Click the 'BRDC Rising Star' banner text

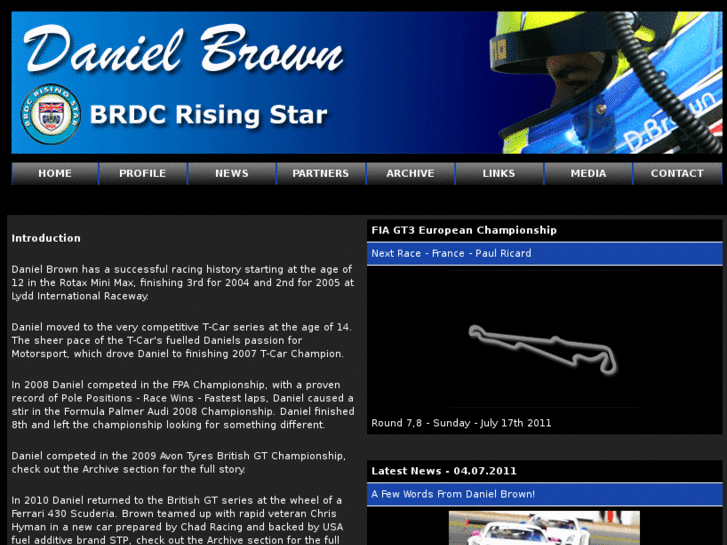point(208,115)
